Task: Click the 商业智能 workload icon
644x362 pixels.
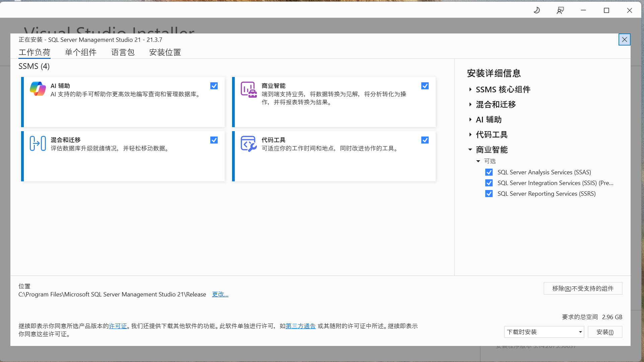Action: (248, 90)
